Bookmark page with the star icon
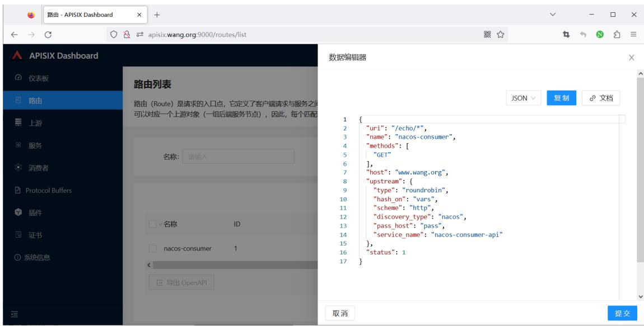This screenshot has height=326, width=644. coord(500,35)
